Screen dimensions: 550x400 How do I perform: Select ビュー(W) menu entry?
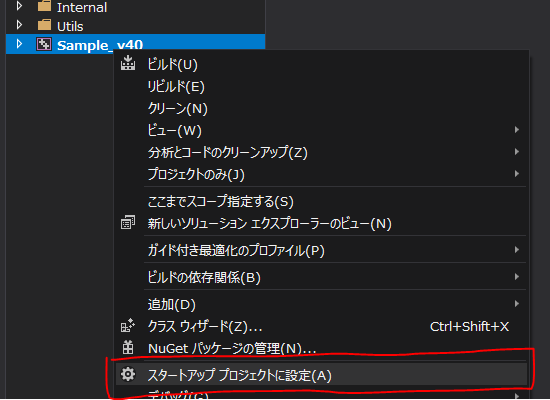click(321, 130)
